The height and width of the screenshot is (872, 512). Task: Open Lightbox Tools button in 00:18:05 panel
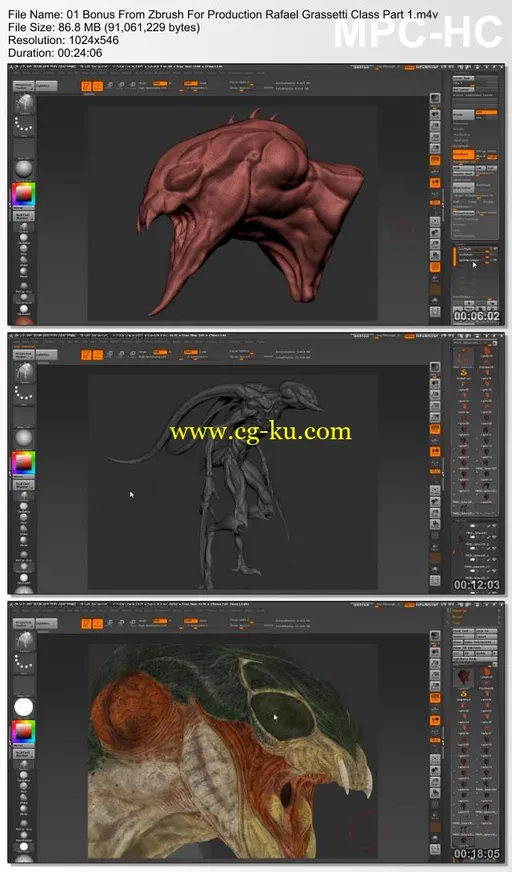[x=474, y=660]
